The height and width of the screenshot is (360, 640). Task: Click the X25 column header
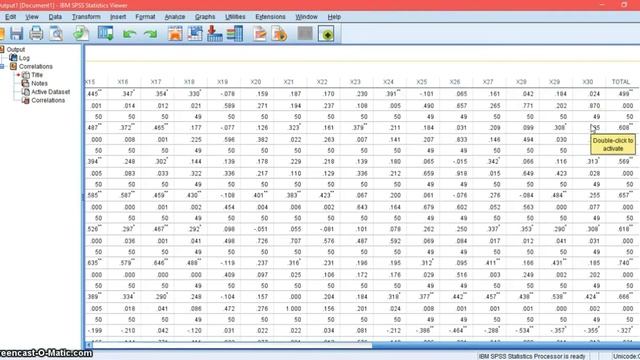click(422, 82)
